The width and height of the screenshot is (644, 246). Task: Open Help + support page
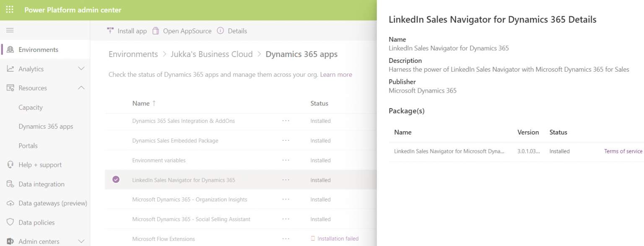coord(40,165)
